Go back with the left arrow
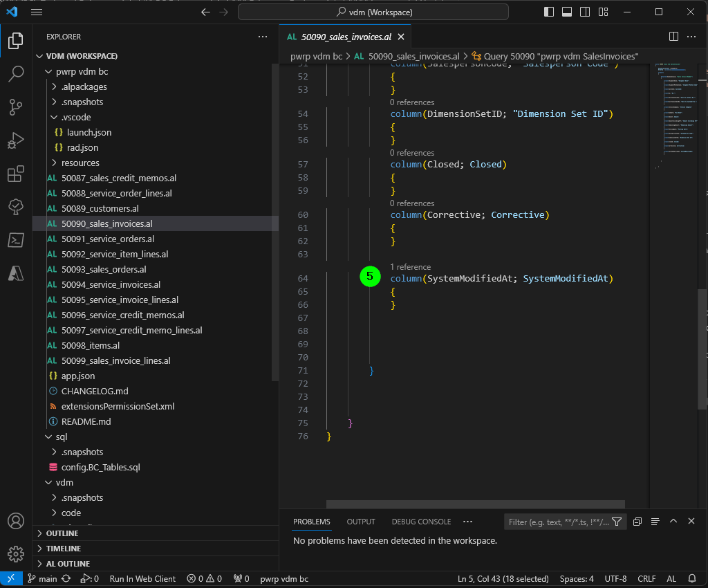This screenshot has height=588, width=708. (x=205, y=12)
